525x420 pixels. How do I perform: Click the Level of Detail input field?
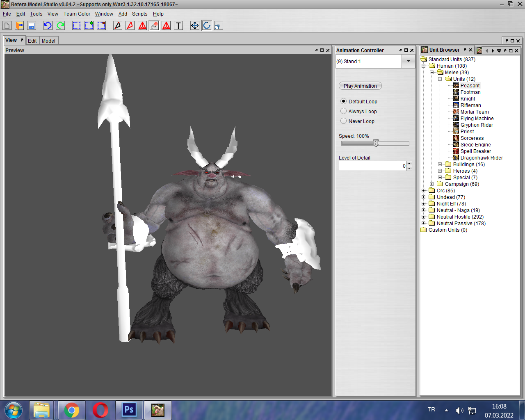(x=372, y=166)
